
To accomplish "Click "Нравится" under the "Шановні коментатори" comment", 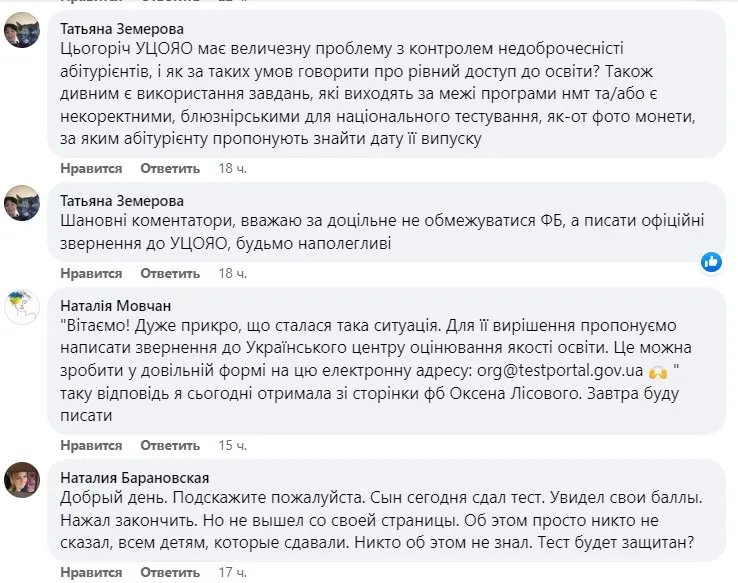I will (91, 273).
